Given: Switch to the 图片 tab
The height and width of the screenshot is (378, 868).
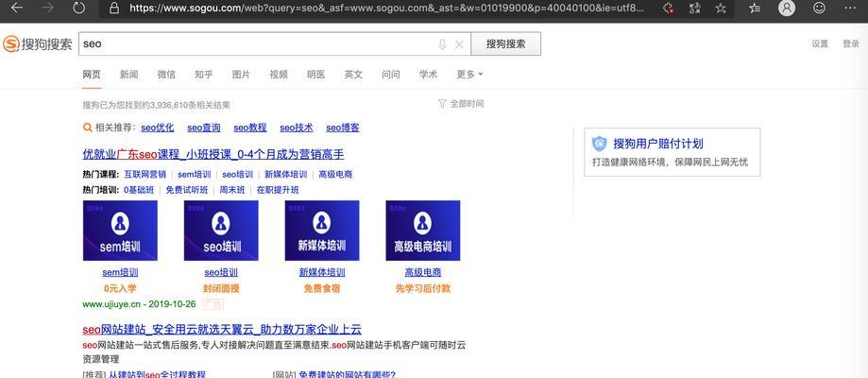Looking at the screenshot, I should click(241, 75).
